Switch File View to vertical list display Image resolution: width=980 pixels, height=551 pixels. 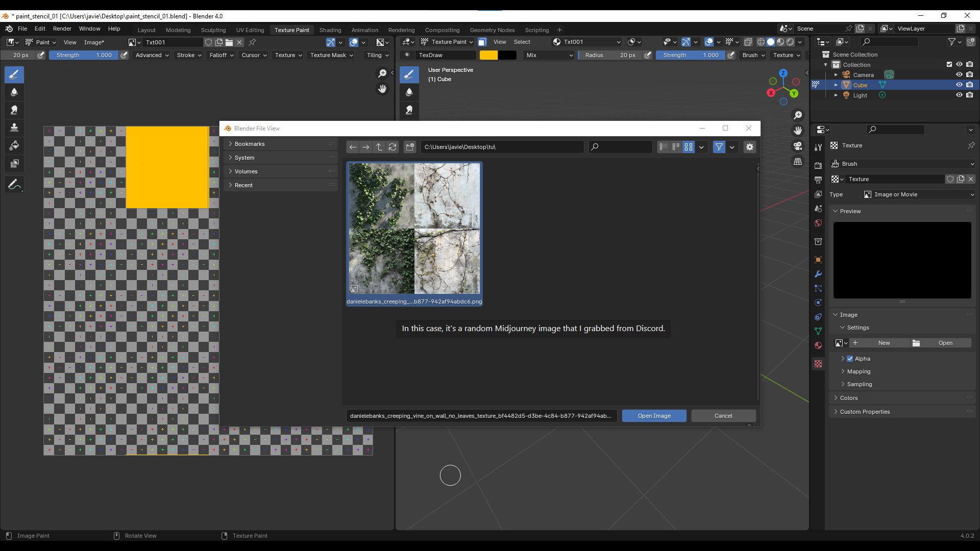[x=664, y=147]
